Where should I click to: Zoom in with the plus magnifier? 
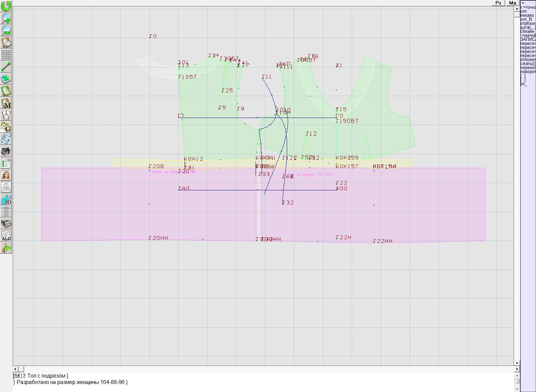click(x=6, y=18)
